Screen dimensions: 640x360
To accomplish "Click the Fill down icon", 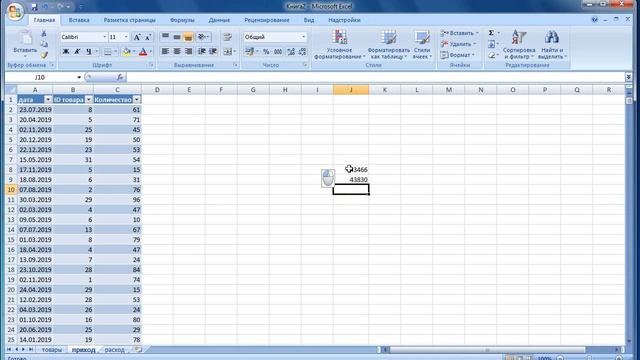I will [491, 44].
